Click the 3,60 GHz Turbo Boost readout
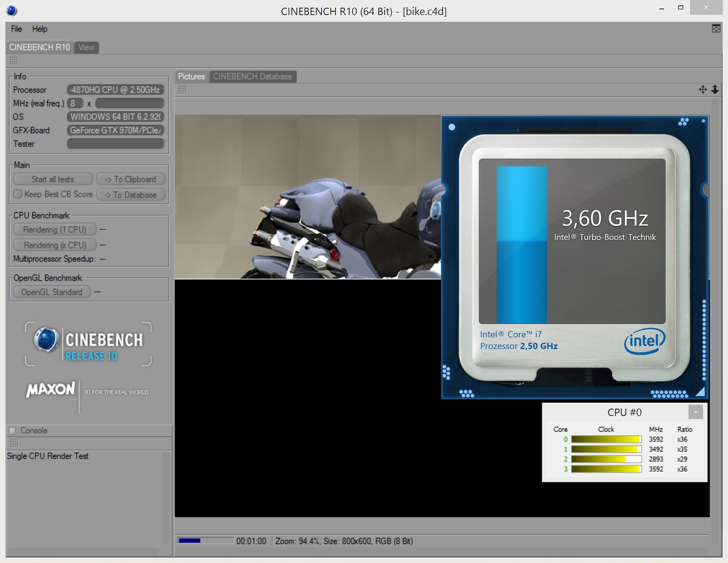The height and width of the screenshot is (563, 728). [605, 218]
